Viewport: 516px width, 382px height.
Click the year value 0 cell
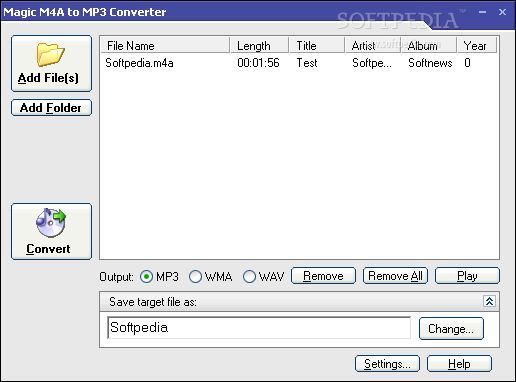click(x=467, y=63)
